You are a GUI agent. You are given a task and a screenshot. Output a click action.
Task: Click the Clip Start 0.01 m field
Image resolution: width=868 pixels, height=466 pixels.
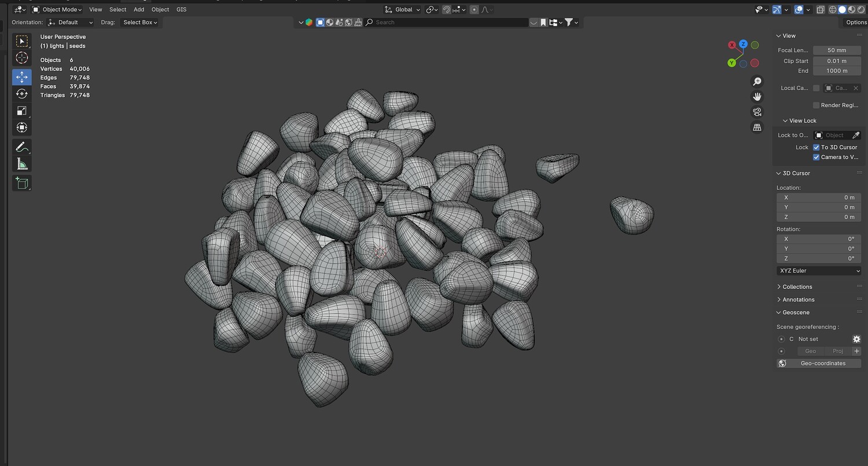[837, 61]
